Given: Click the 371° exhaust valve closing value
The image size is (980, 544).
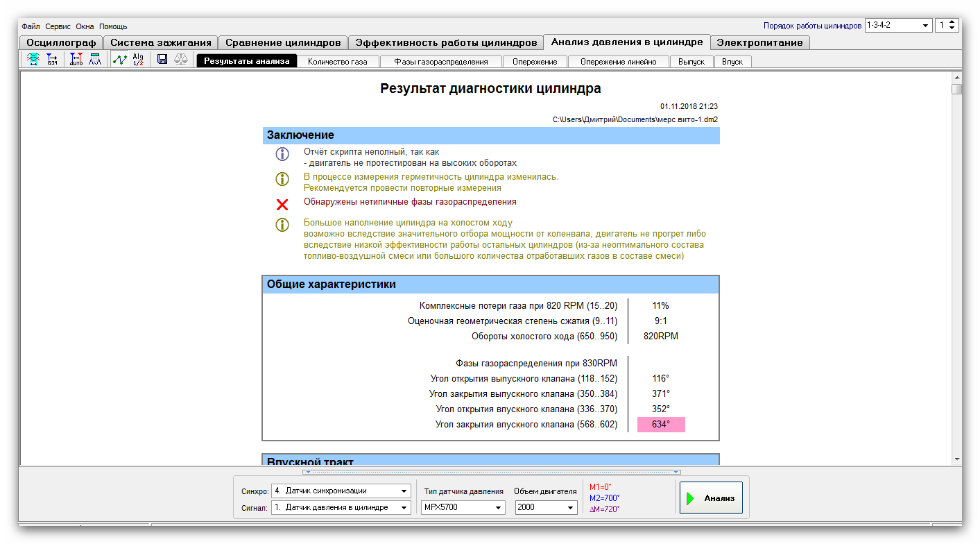Looking at the screenshot, I should pyautogui.click(x=661, y=394).
